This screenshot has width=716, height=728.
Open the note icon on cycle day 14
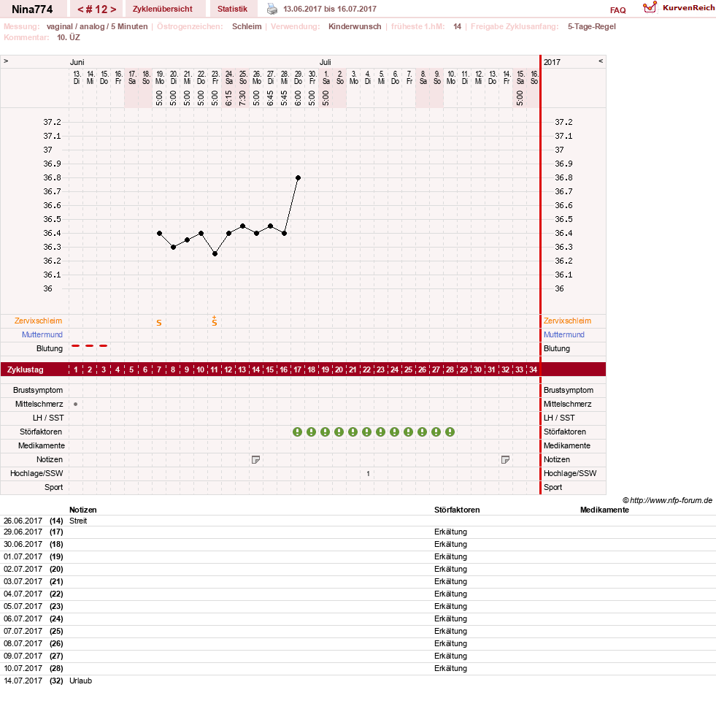pyautogui.click(x=255, y=459)
